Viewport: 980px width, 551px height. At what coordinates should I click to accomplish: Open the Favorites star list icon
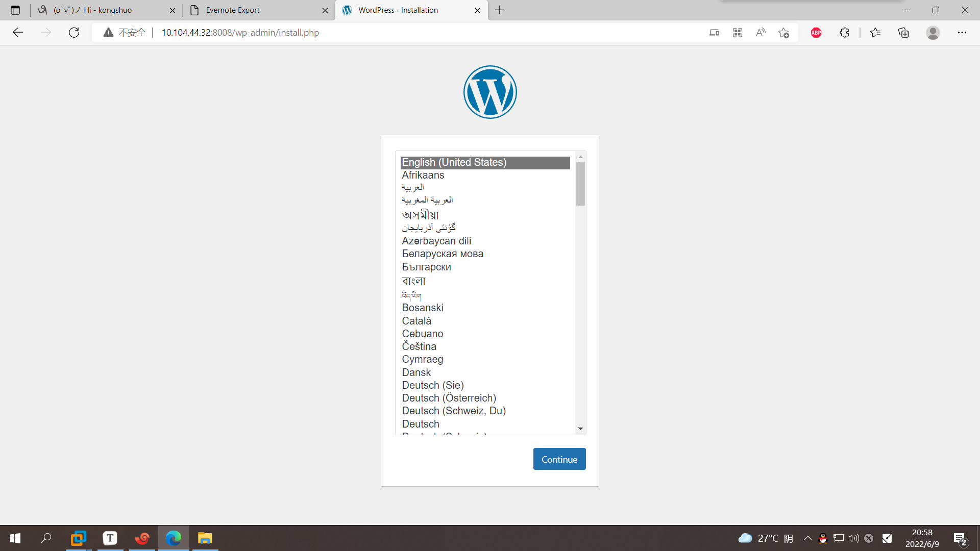(x=875, y=33)
